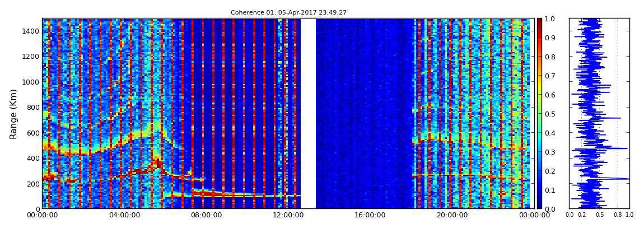
Task: Click the vertical coherence colorbar
Action: [539, 114]
